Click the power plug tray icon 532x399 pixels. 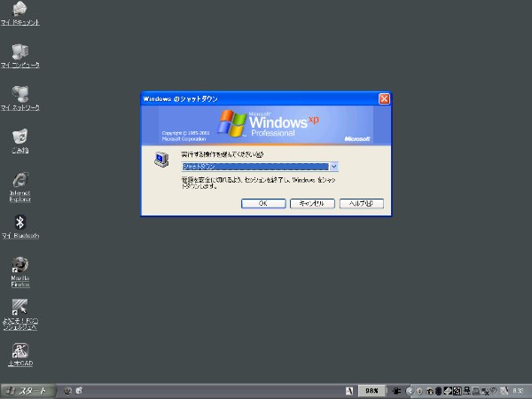click(x=396, y=391)
